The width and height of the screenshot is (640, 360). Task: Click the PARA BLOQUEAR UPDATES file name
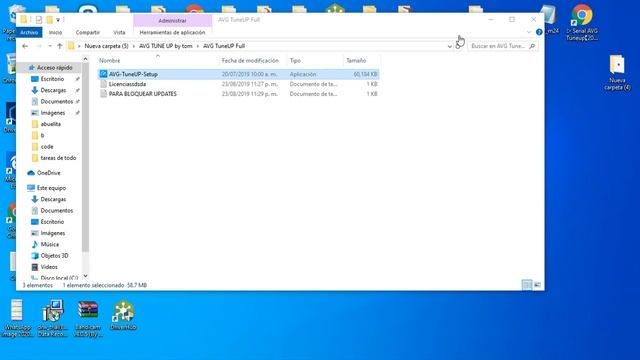[142, 93]
